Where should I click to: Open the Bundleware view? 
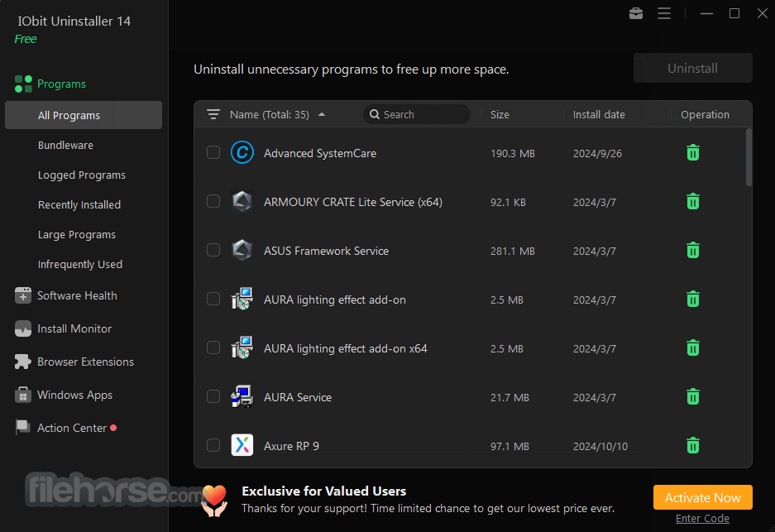point(65,146)
